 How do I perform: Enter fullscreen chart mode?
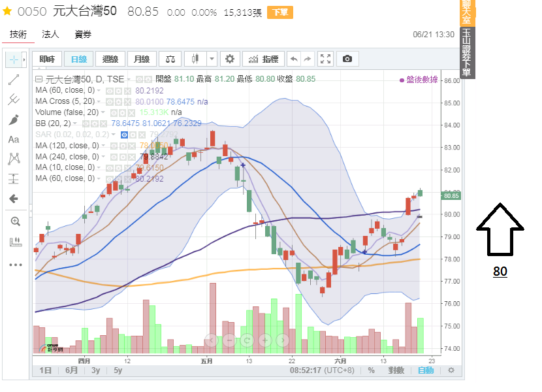[326, 59]
